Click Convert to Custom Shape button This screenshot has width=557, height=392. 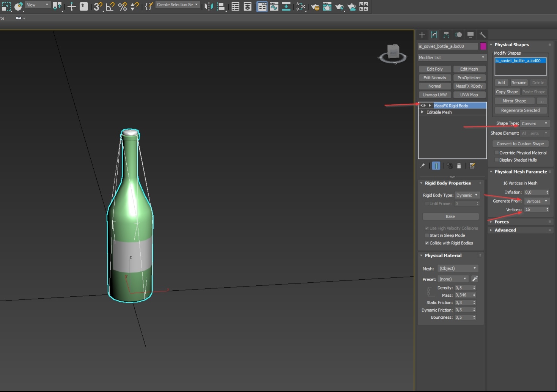coord(520,144)
